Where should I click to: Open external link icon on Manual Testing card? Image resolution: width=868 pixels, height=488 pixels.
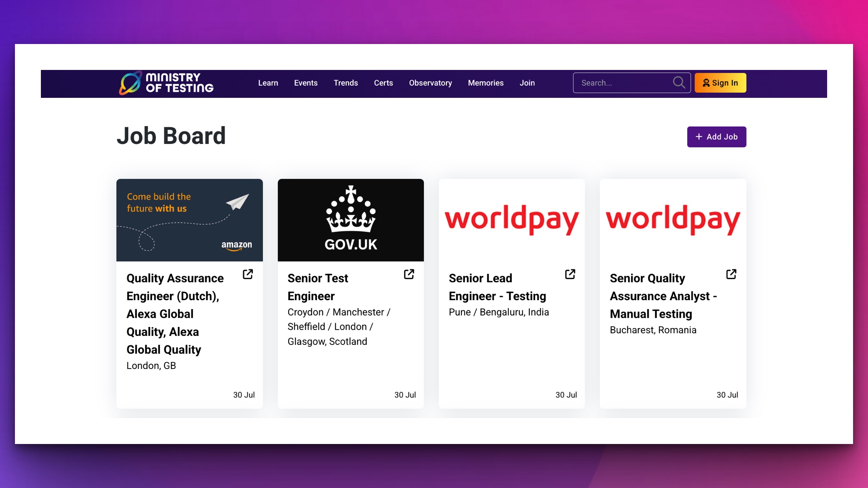(x=731, y=274)
